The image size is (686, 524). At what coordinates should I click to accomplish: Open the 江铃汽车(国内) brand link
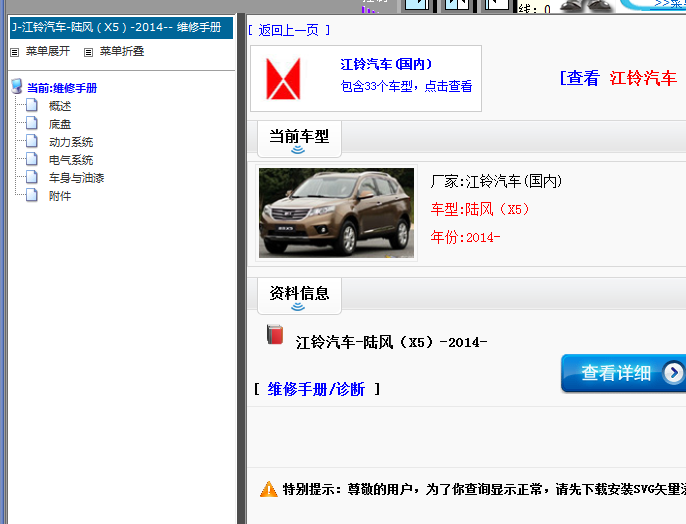coord(386,64)
